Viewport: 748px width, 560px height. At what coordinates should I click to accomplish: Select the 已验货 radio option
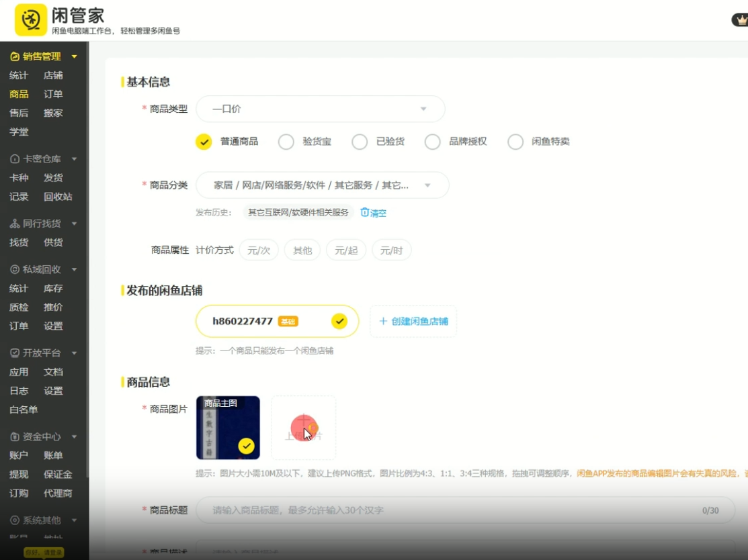pyautogui.click(x=359, y=142)
